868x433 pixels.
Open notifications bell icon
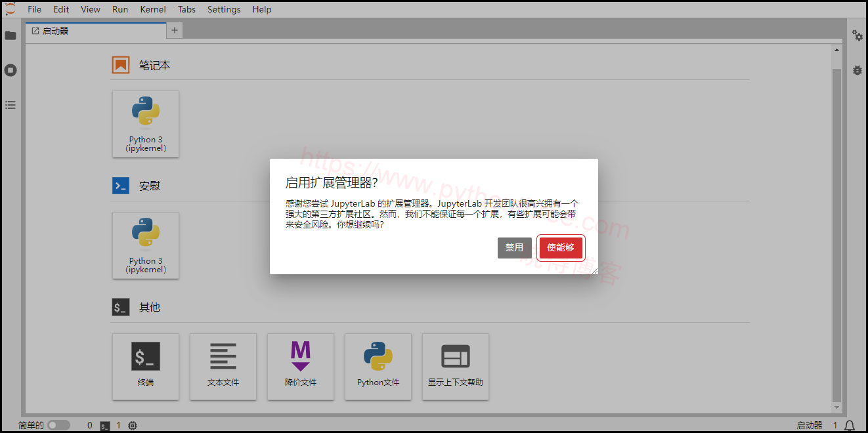point(850,426)
